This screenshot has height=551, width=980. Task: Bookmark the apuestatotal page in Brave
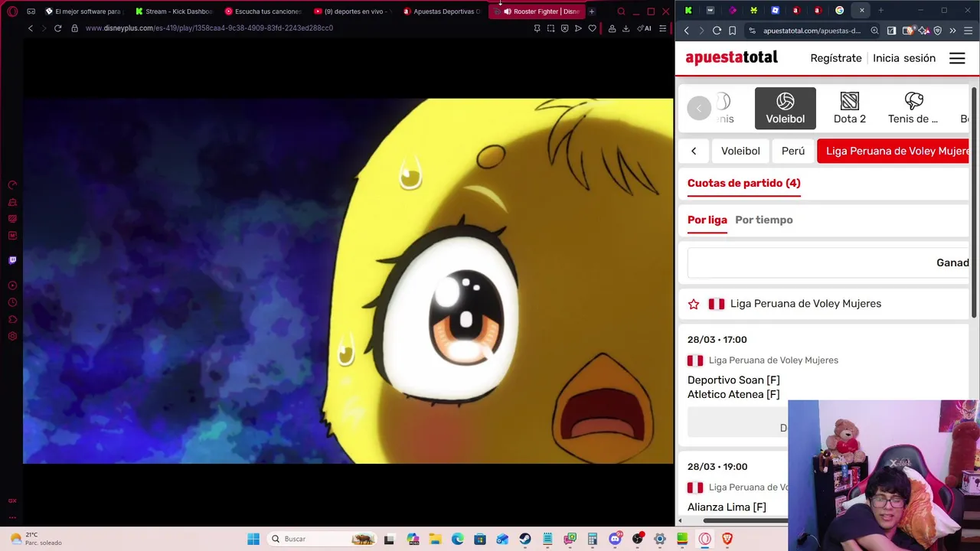[x=732, y=31]
